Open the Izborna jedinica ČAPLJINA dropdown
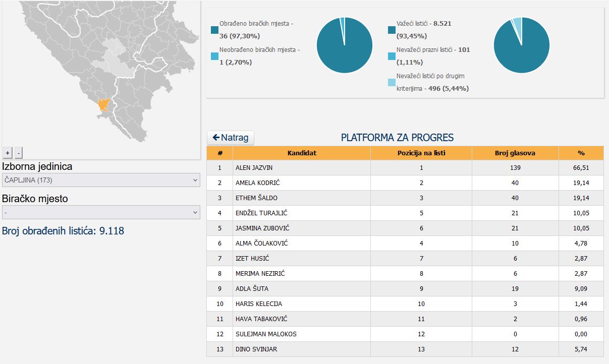 pyautogui.click(x=101, y=180)
